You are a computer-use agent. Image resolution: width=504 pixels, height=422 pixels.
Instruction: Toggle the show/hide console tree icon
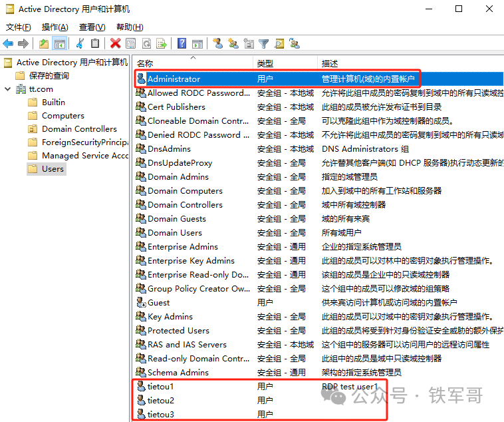click(60, 43)
